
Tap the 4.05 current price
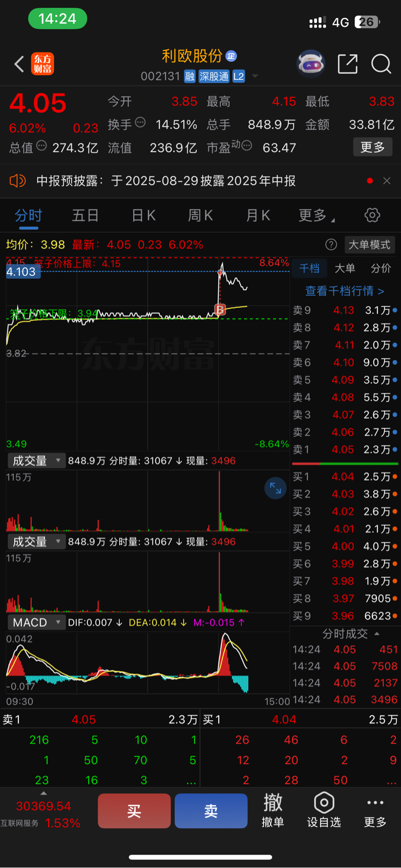tap(38, 103)
